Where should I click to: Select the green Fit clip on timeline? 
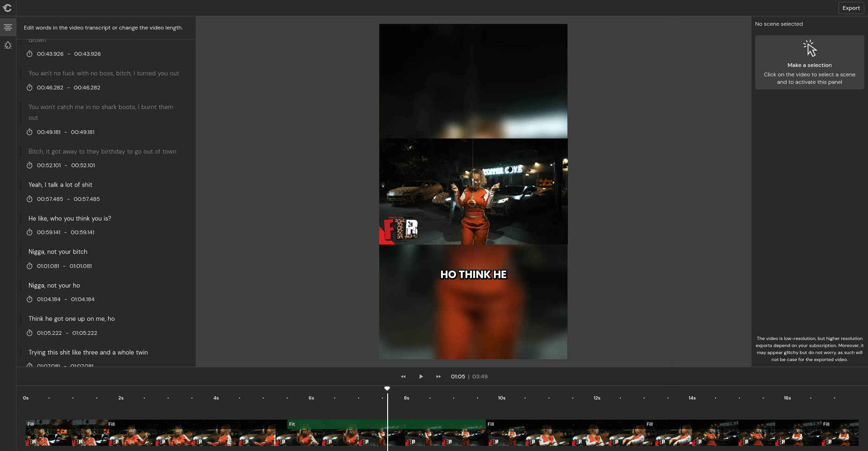387,433
